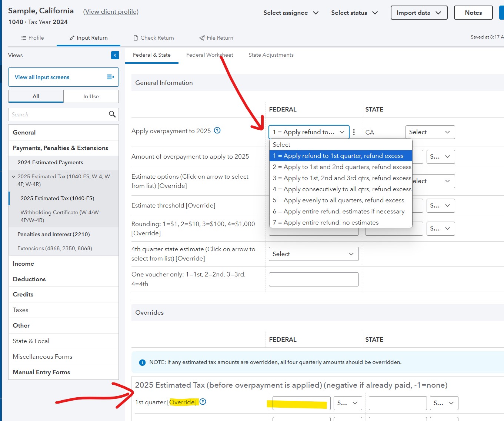The width and height of the screenshot is (504, 421).
Task: Open the 4th quarter state estimate dropdown
Action: tap(313, 254)
